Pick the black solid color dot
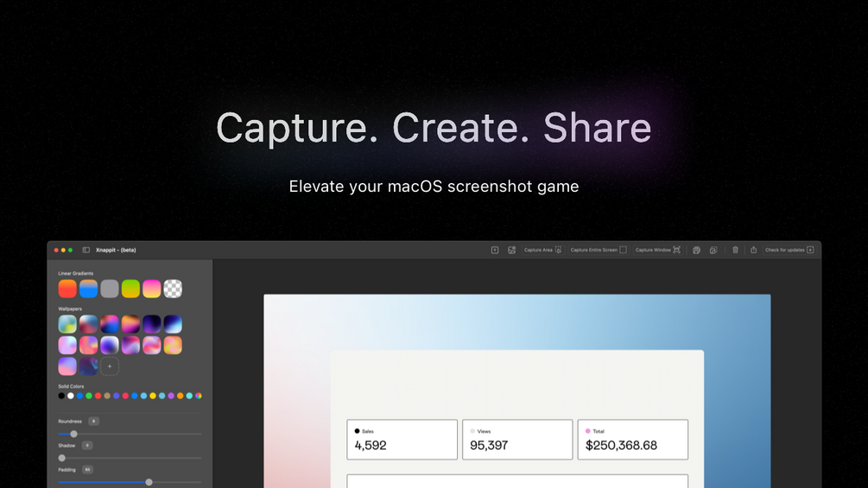Viewport: 868px width, 488px height. pos(61,396)
